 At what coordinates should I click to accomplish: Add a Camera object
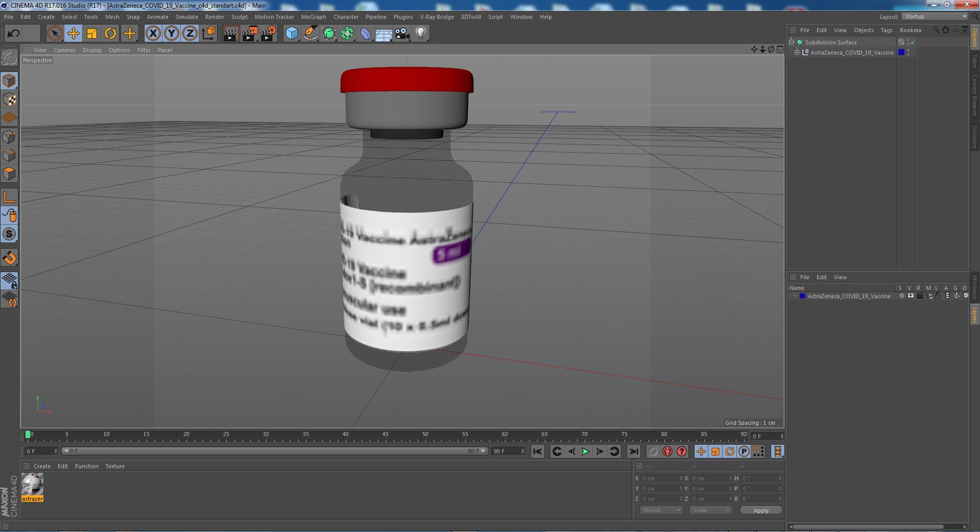click(402, 34)
